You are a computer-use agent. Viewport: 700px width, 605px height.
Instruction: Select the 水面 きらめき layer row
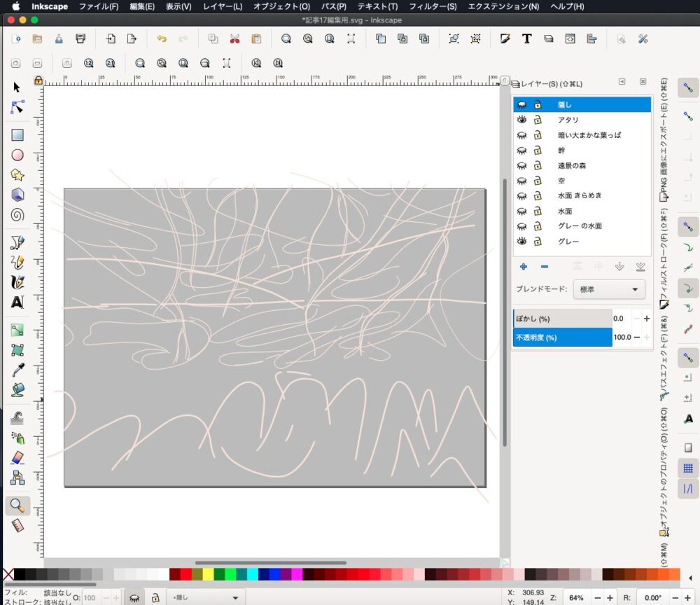(x=580, y=195)
